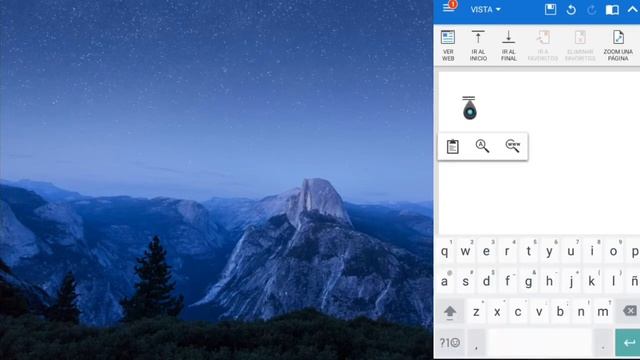
Task: Tap the f key on the keyboard
Action: (x=507, y=281)
